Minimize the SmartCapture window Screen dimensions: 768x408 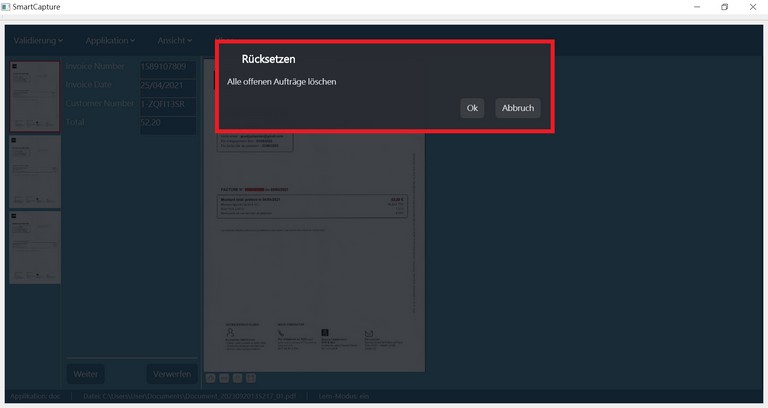[697, 7]
